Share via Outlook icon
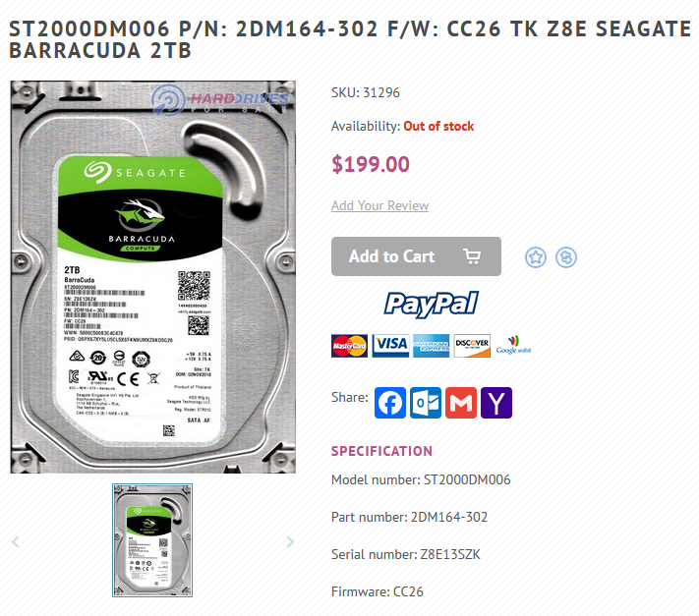Image resolution: width=699 pixels, height=616 pixels. [x=426, y=403]
